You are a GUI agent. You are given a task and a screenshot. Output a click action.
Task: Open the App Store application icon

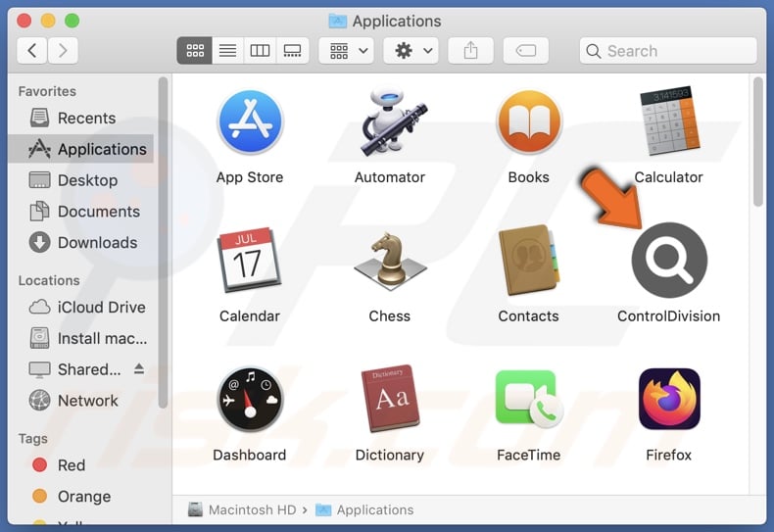(250, 121)
